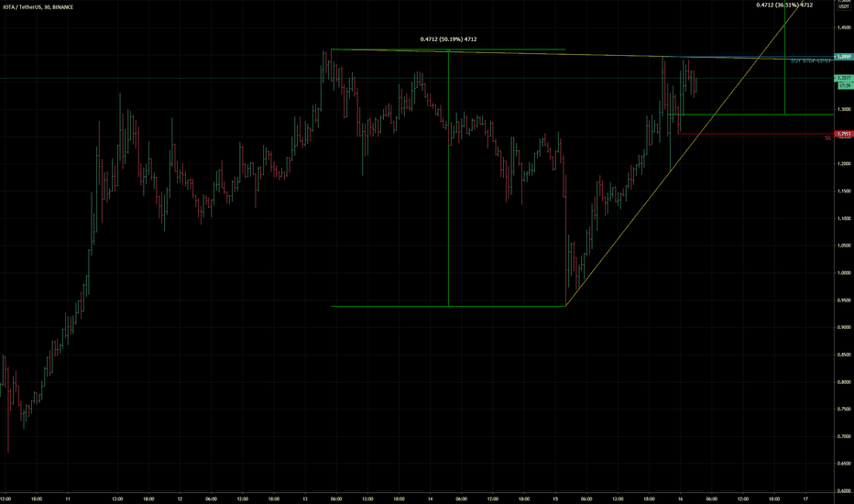Click the IOTA / TetherUS chart title
Viewport: 854px width, 504px height.
[38, 7]
